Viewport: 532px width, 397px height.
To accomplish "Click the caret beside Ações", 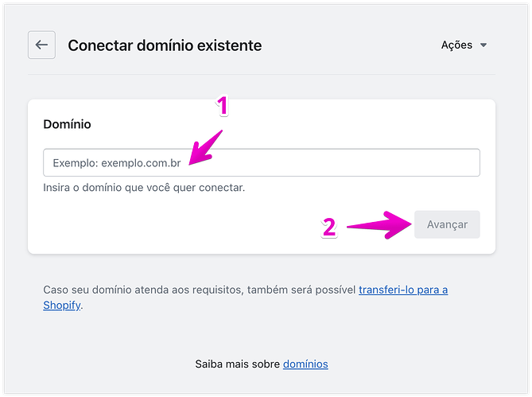I will (483, 45).
